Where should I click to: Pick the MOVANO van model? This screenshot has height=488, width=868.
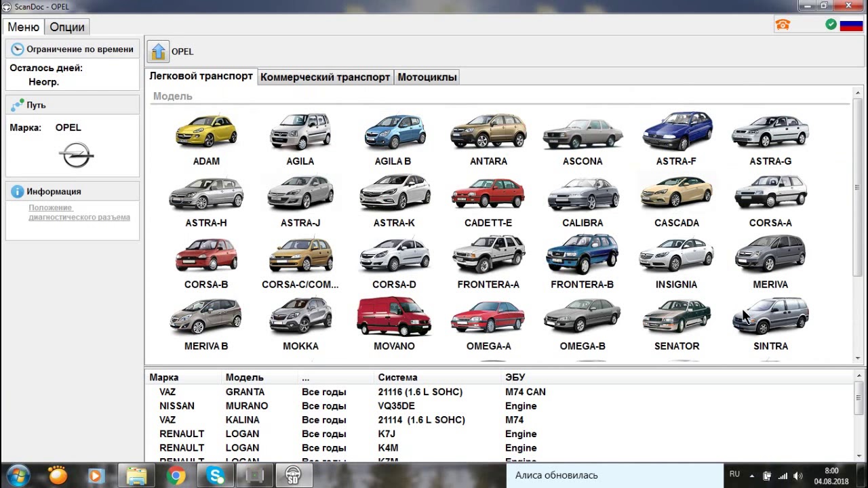pyautogui.click(x=394, y=317)
